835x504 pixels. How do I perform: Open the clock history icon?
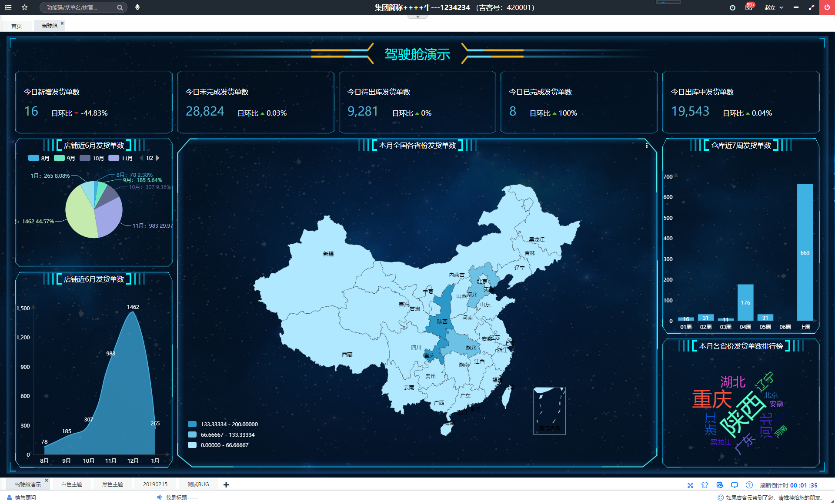[x=732, y=7]
